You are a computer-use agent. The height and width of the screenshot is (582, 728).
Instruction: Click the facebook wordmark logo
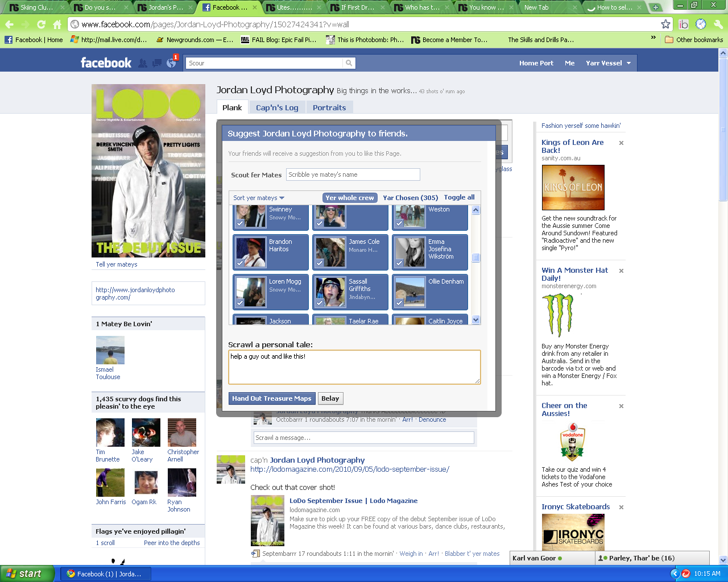tap(106, 63)
